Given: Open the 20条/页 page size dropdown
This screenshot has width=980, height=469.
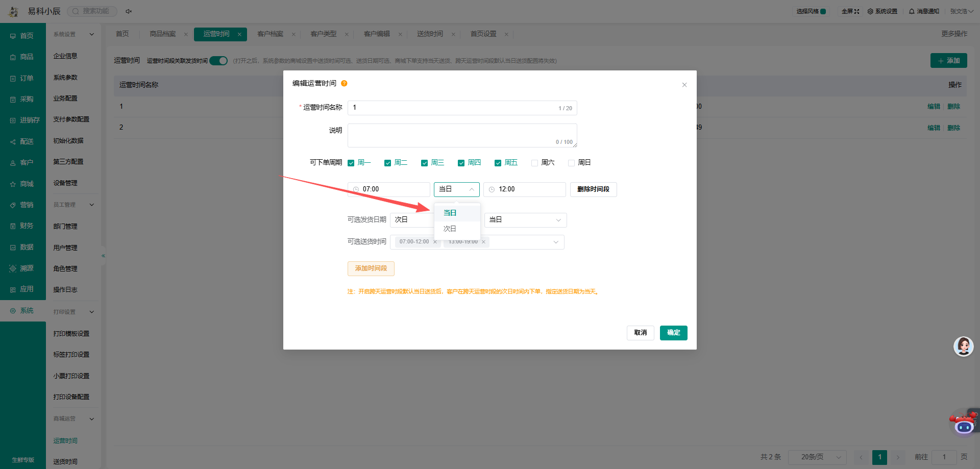Looking at the screenshot, I should [817, 457].
